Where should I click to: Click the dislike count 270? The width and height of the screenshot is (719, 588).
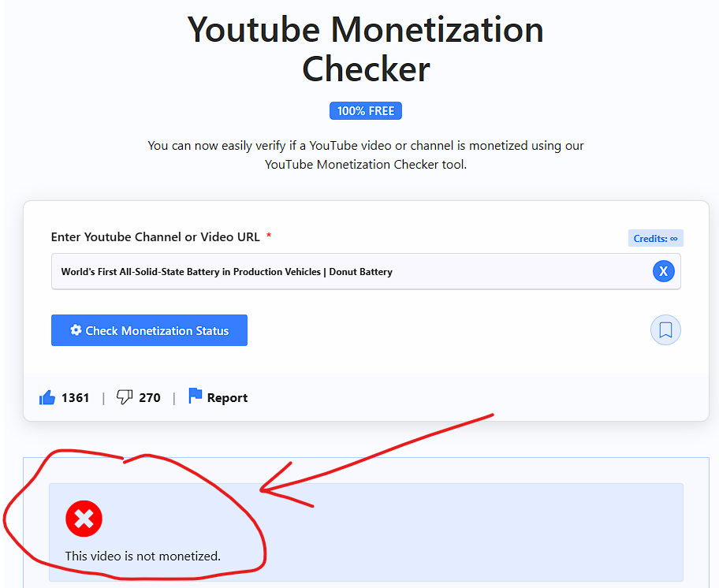pyautogui.click(x=150, y=397)
